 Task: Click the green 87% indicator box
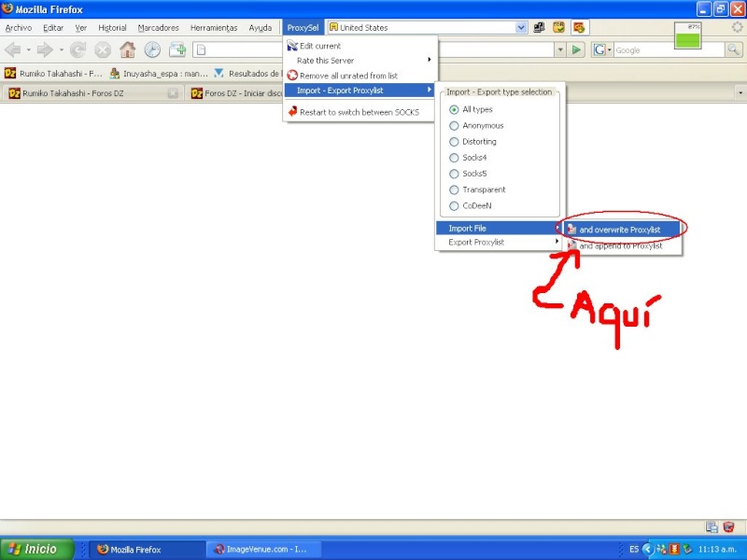click(687, 35)
